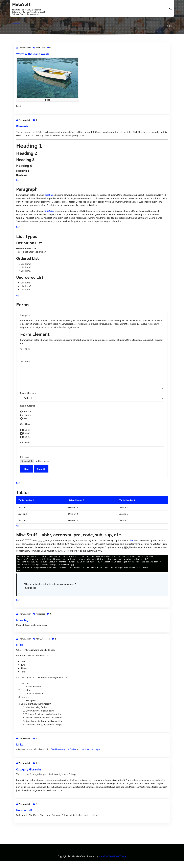Tick the Radio 3 checkbox under Checkboxes
This screenshot has width=184, height=868.
click(x=22, y=437)
